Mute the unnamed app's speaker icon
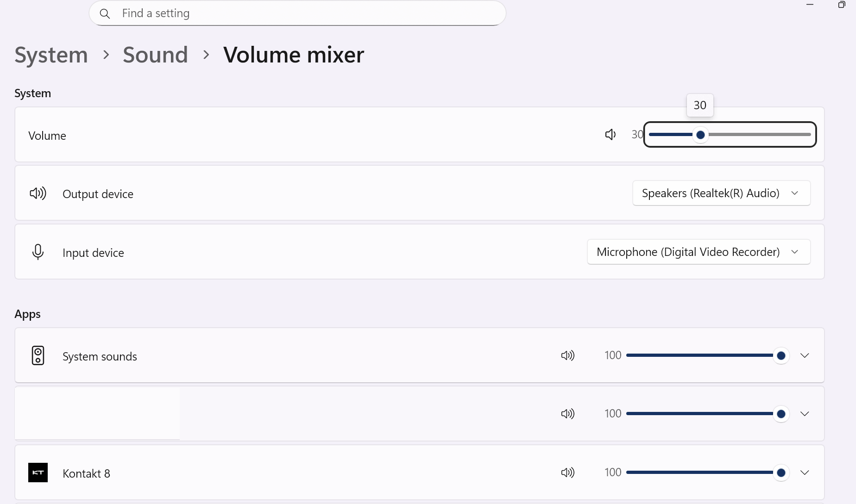The width and height of the screenshot is (856, 504). pyautogui.click(x=567, y=414)
